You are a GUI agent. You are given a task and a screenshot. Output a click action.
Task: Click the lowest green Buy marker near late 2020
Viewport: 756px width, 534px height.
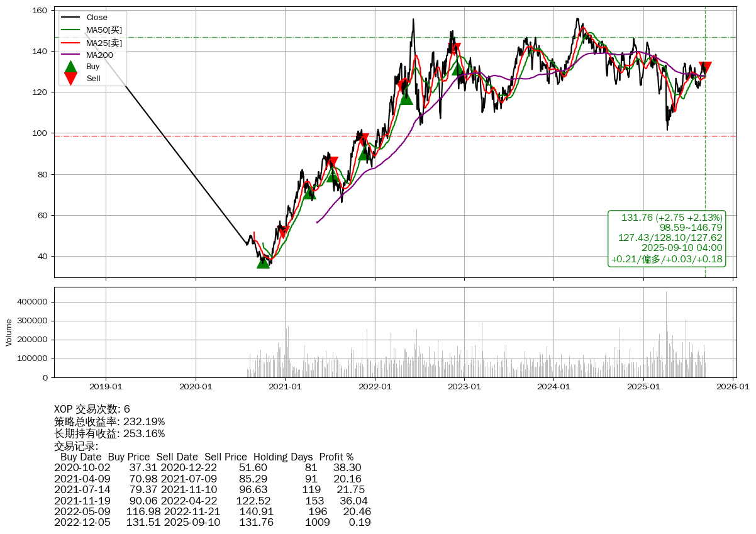[x=263, y=262]
